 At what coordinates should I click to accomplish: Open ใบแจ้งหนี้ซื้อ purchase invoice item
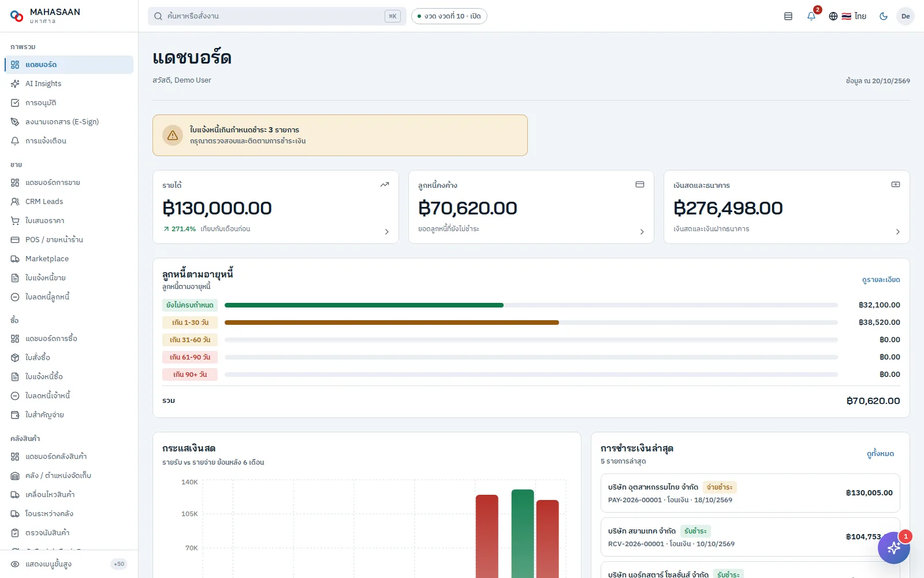tap(69, 377)
